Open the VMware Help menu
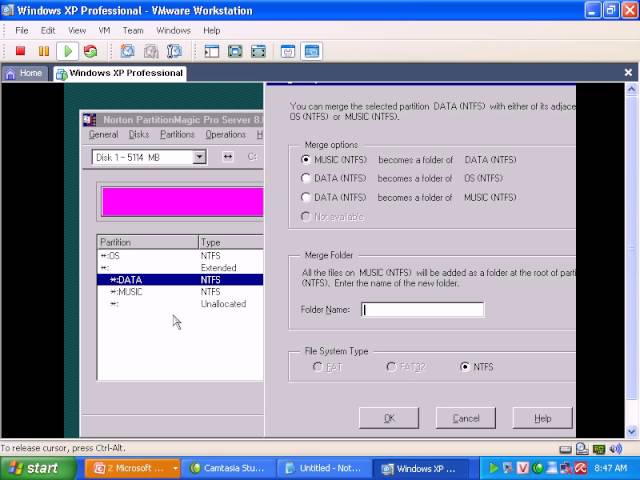Screen dimensions: 640x480 point(211,30)
